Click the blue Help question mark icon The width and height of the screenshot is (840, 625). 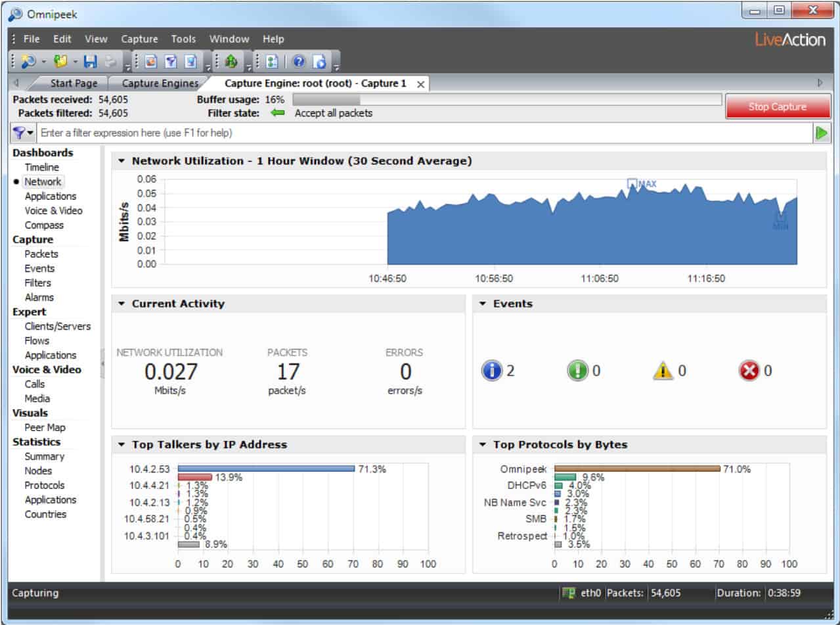299,62
